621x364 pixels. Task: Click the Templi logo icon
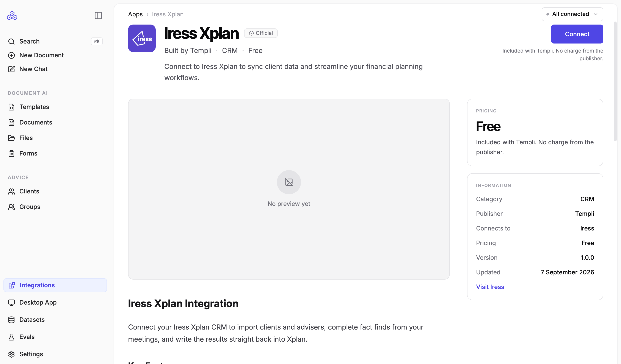point(12,16)
